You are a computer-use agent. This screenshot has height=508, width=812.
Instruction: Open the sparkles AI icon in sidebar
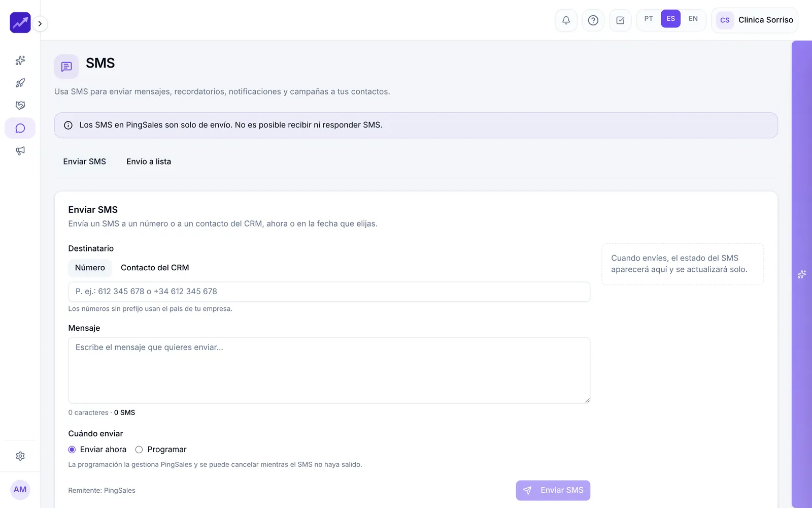(x=20, y=60)
